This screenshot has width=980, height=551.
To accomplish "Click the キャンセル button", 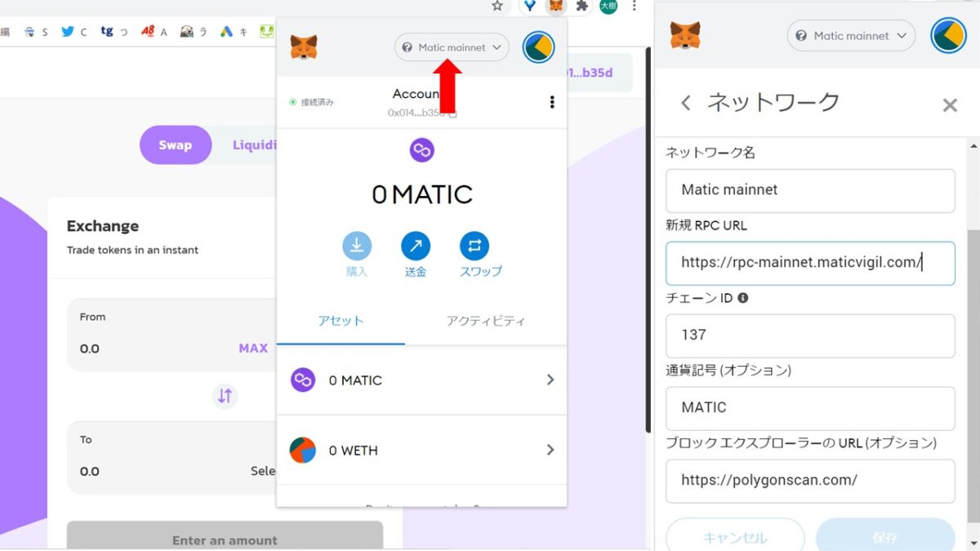I will 735,536.
